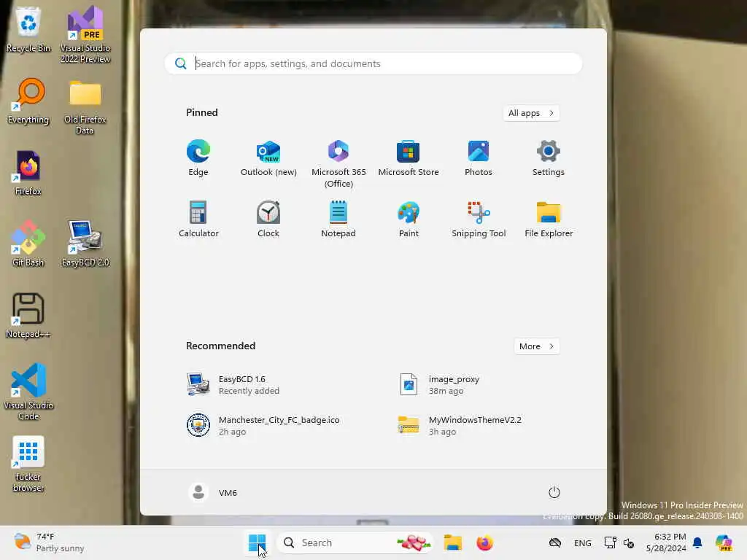747x560 pixels.
Task: Open File Explorer from the taskbar
Action: pyautogui.click(x=452, y=542)
